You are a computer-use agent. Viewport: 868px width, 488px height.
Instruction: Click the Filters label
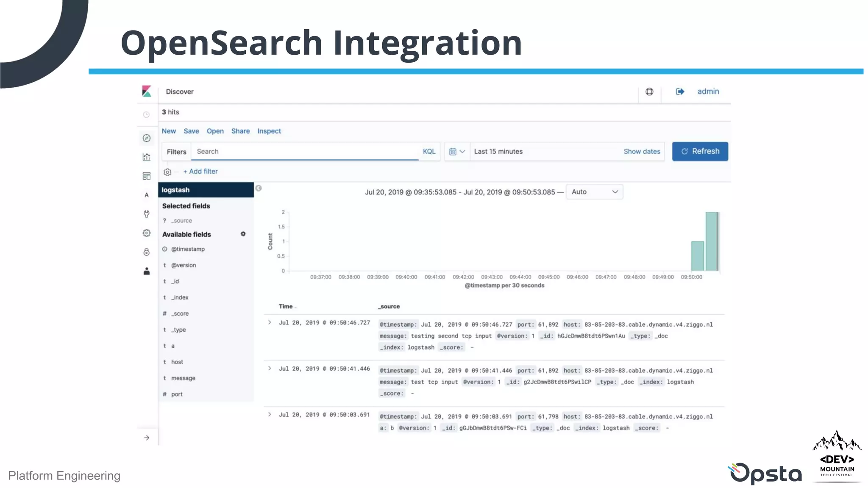click(x=176, y=152)
